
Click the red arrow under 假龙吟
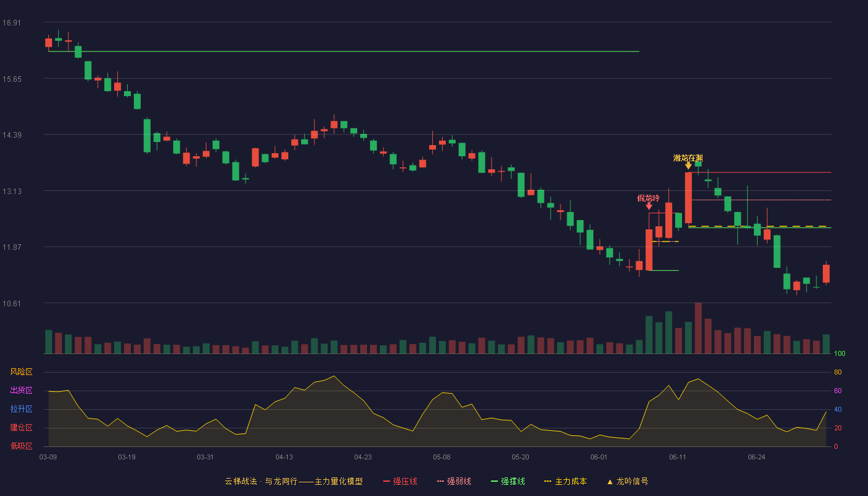(649, 206)
